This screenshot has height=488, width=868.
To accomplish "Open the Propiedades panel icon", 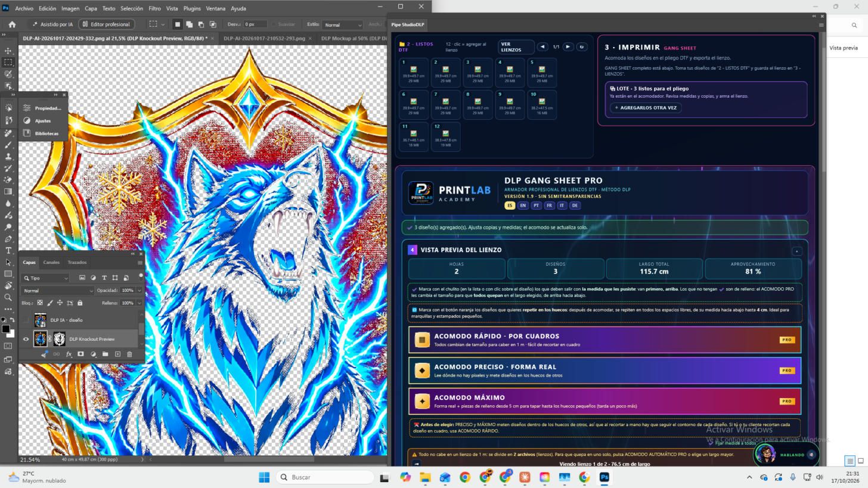I will [x=27, y=108].
